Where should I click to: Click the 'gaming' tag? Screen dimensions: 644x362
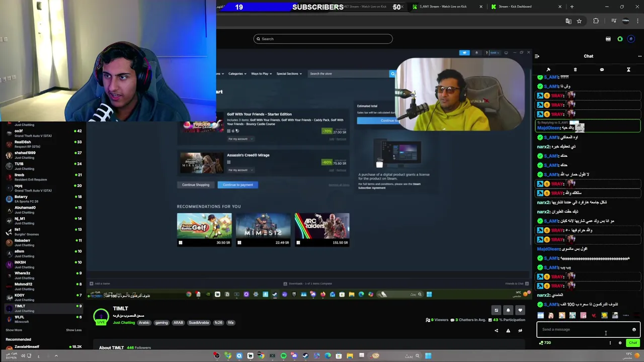click(162, 323)
